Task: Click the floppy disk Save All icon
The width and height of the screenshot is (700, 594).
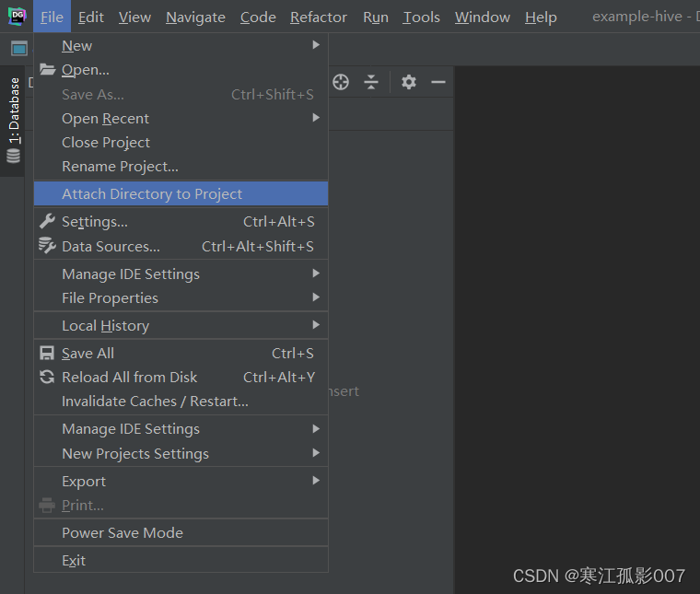Action: (x=47, y=353)
